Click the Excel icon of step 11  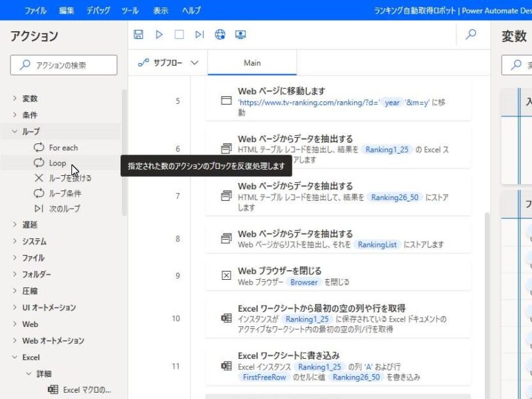coord(227,366)
